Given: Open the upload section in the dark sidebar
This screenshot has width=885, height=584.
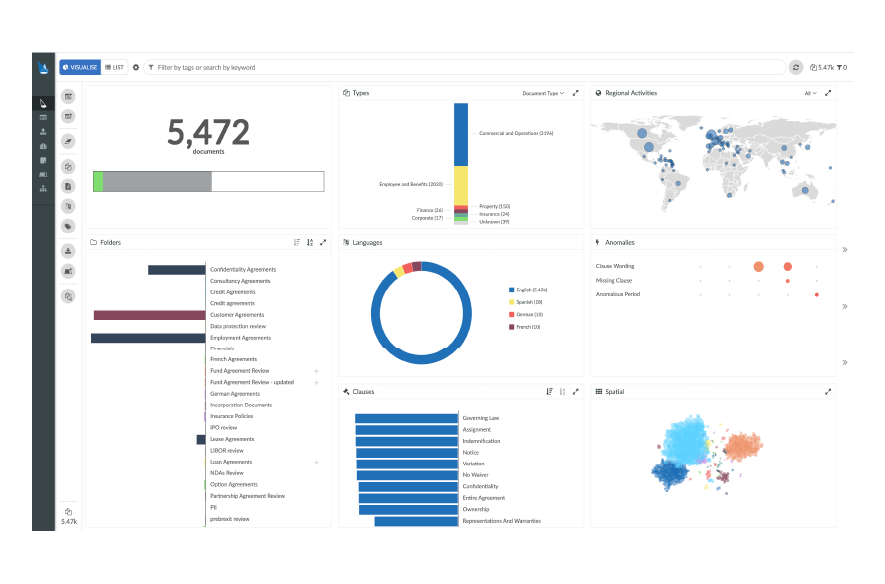Looking at the screenshot, I should pos(43,131).
